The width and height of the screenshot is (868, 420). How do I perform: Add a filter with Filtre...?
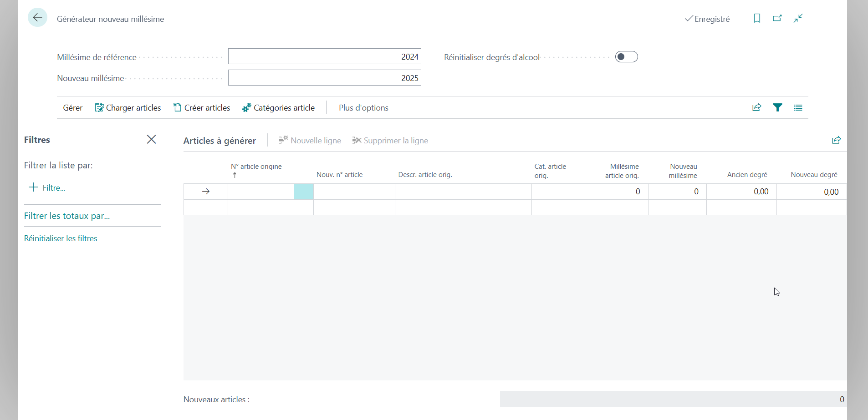click(47, 187)
